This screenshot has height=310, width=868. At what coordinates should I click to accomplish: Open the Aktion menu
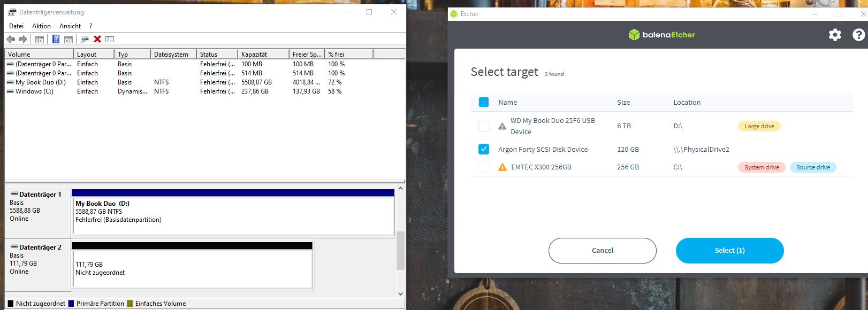41,26
